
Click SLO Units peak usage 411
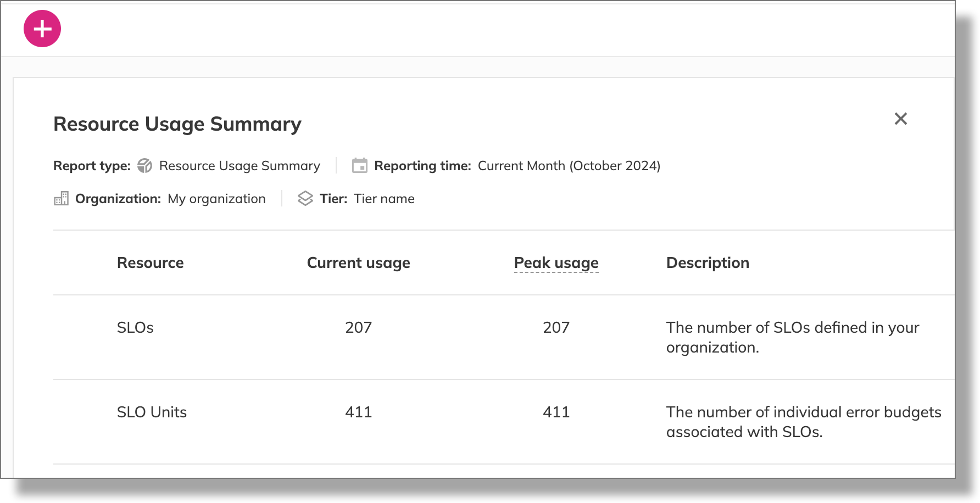[556, 412]
